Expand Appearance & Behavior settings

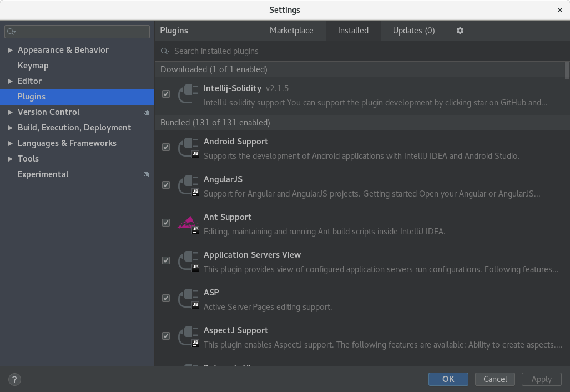[10, 50]
